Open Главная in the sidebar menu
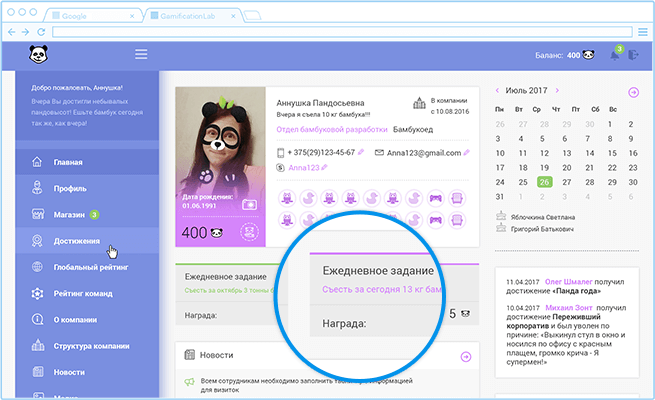Viewport: 655px width, 400px height. tap(68, 162)
